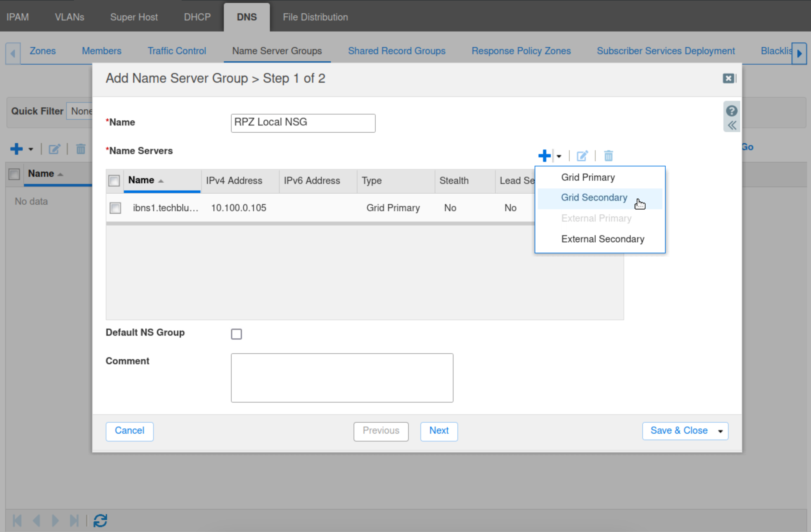The image size is (811, 532).
Task: Click the blue plus add name server icon
Action: pos(544,156)
